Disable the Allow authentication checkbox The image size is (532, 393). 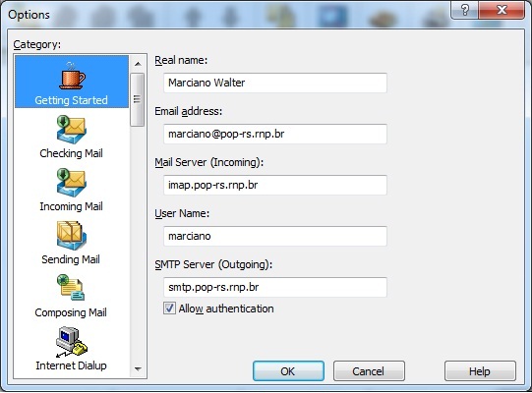pyautogui.click(x=169, y=309)
